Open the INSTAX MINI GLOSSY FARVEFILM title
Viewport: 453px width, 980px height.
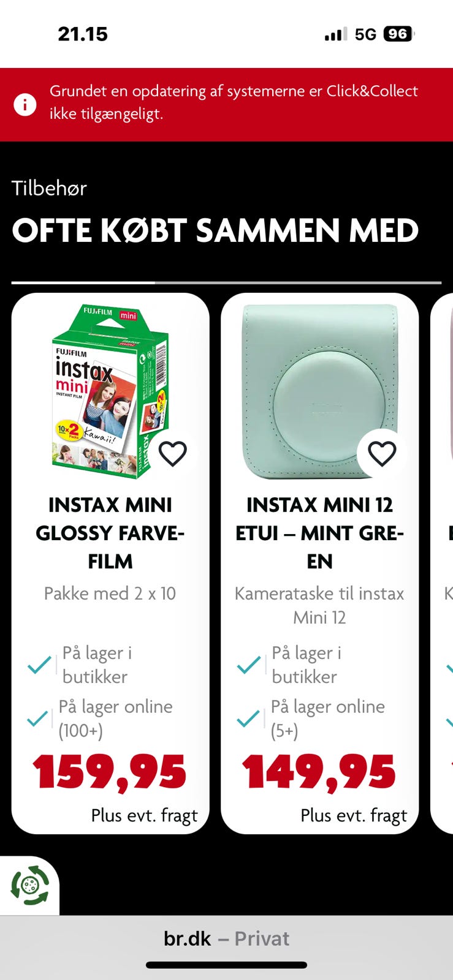pos(110,533)
